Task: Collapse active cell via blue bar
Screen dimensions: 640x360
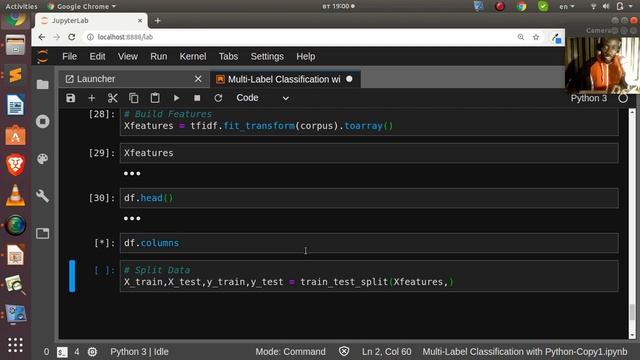Action: point(72,276)
